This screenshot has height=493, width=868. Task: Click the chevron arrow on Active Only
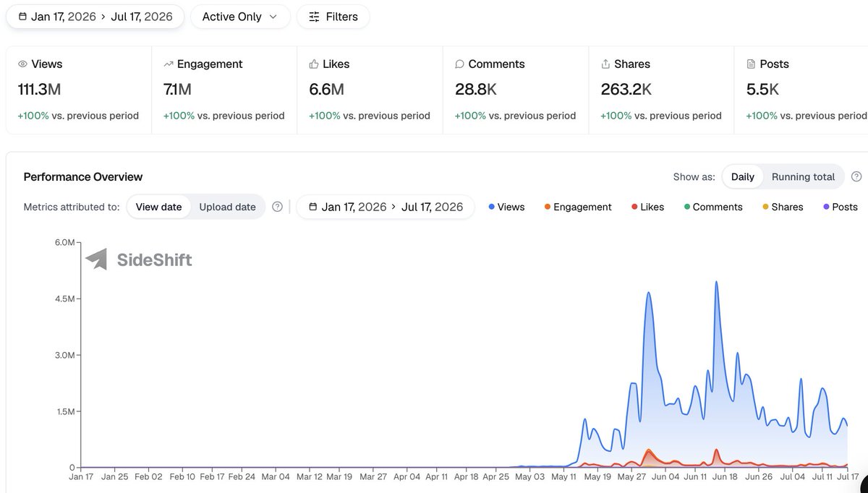click(x=273, y=17)
